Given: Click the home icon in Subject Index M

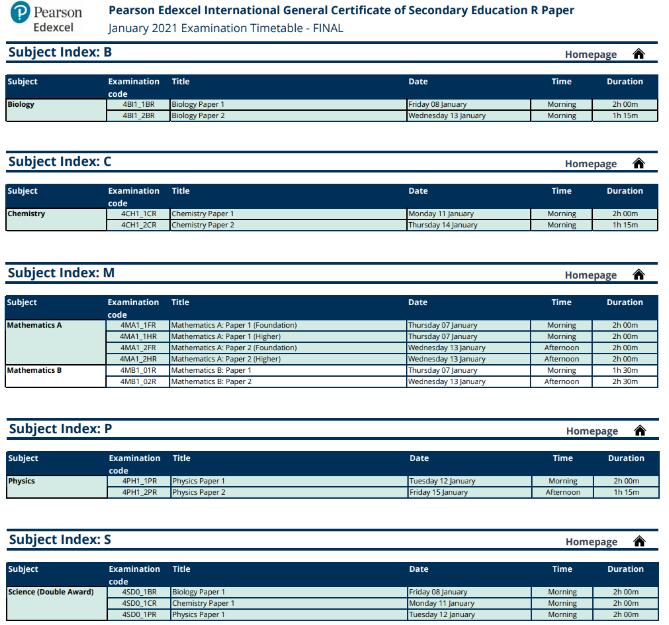Looking at the screenshot, I should [x=638, y=275].
